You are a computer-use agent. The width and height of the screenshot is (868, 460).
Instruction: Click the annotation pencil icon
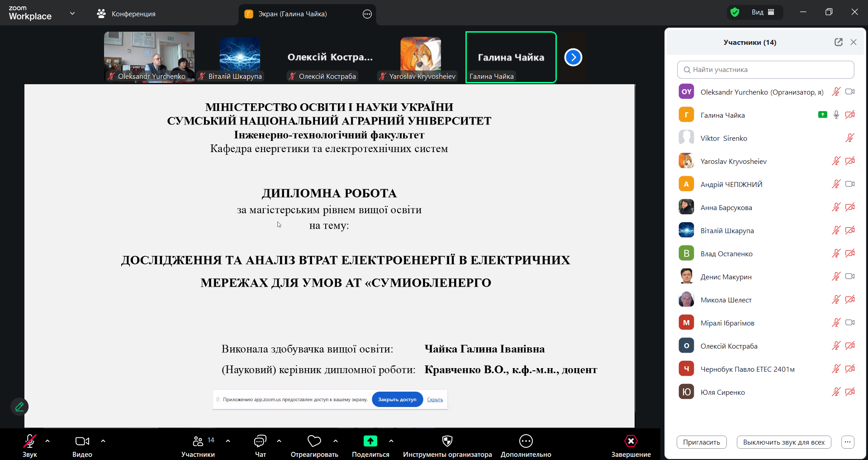(x=19, y=407)
